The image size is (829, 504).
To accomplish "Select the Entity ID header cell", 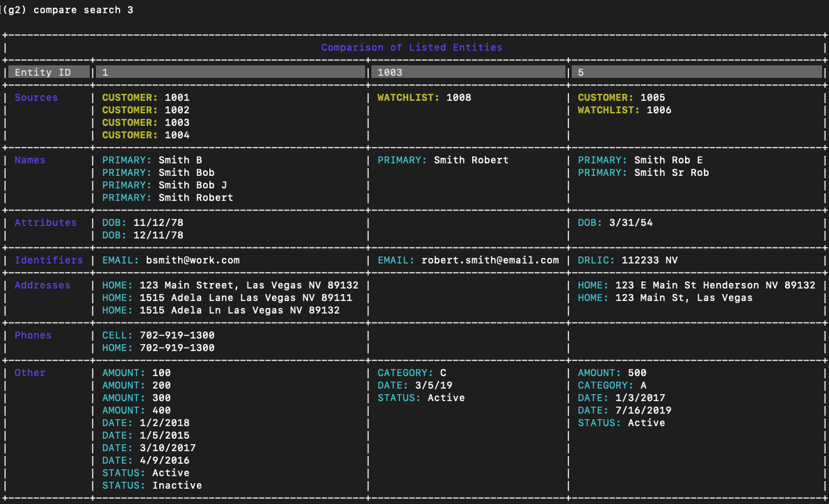I will click(x=49, y=72).
